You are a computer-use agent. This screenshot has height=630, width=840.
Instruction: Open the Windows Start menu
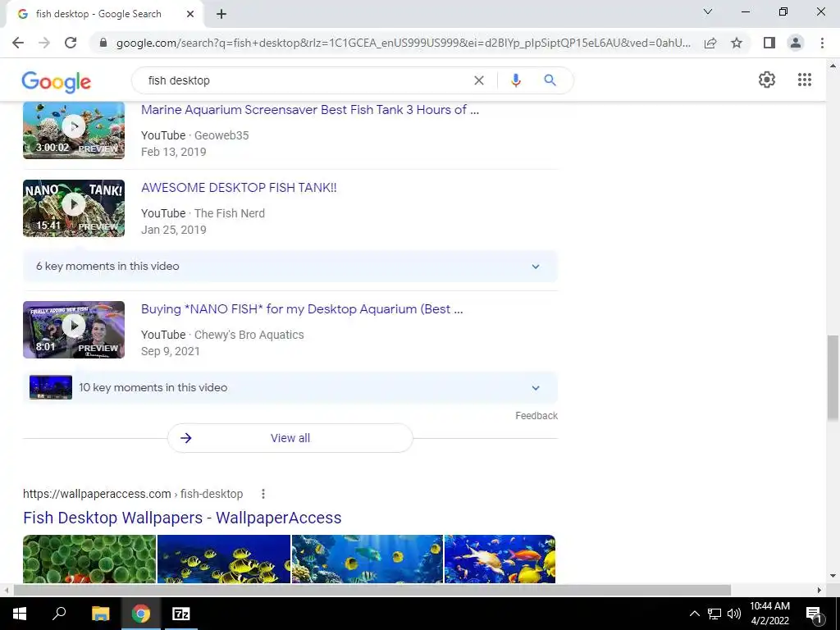point(20,614)
